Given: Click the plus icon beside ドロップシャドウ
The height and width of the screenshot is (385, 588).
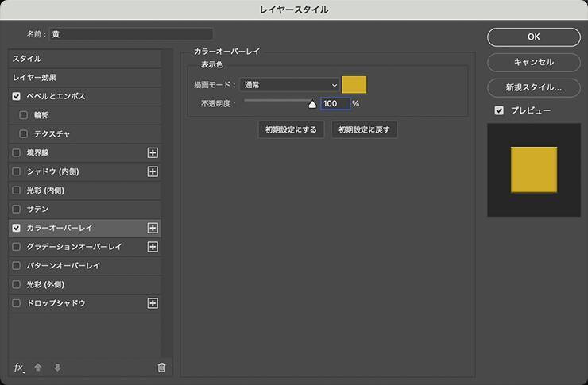Looking at the screenshot, I should point(153,303).
